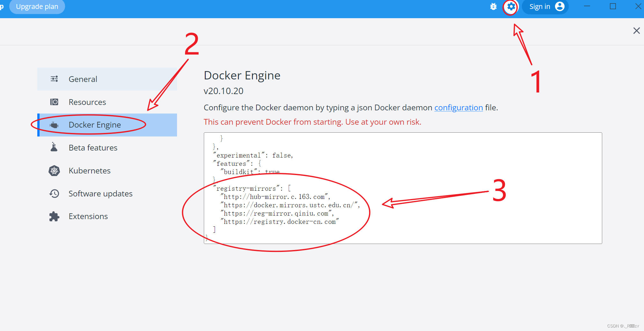Open the bug report troubleshoot icon
The width and height of the screenshot is (644, 331).
[x=493, y=6]
